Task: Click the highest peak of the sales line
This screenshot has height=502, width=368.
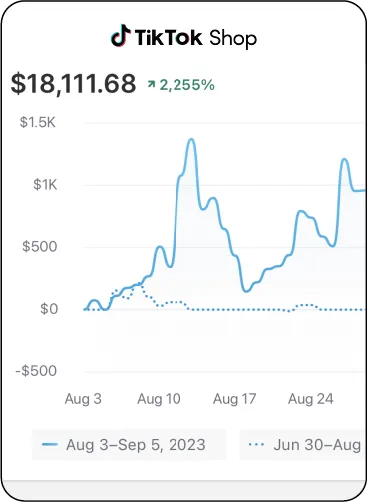Action: point(191,139)
